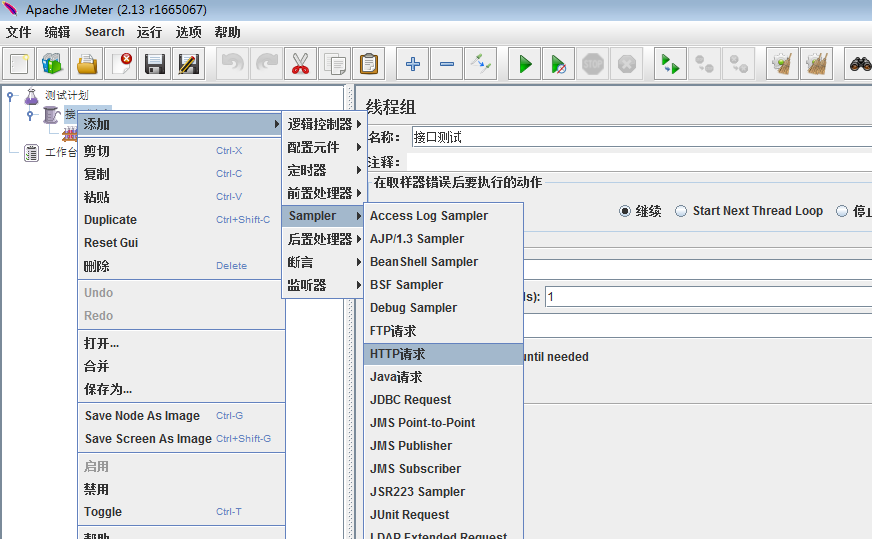Expand the 逻辑控制器 submenu
This screenshot has width=872, height=539.
click(324, 124)
